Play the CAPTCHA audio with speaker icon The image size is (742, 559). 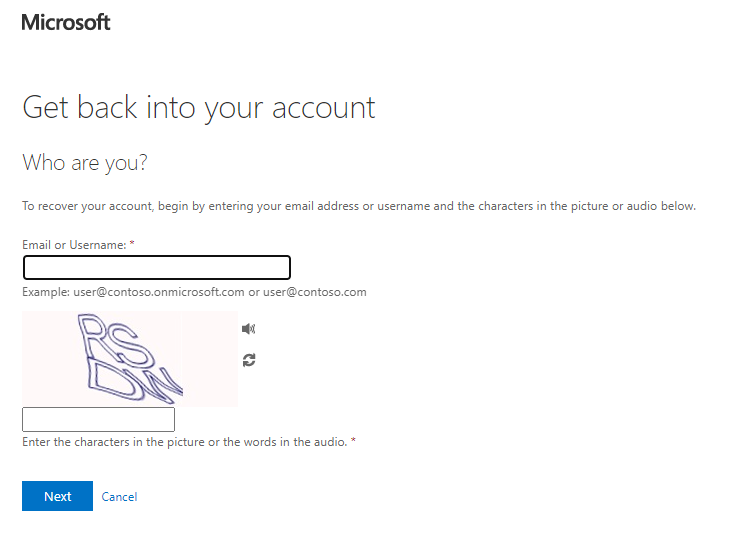pyautogui.click(x=248, y=328)
